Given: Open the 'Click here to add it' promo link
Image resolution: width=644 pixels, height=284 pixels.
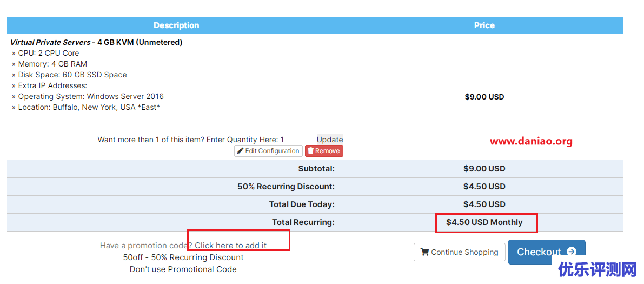Looking at the screenshot, I should point(230,246).
